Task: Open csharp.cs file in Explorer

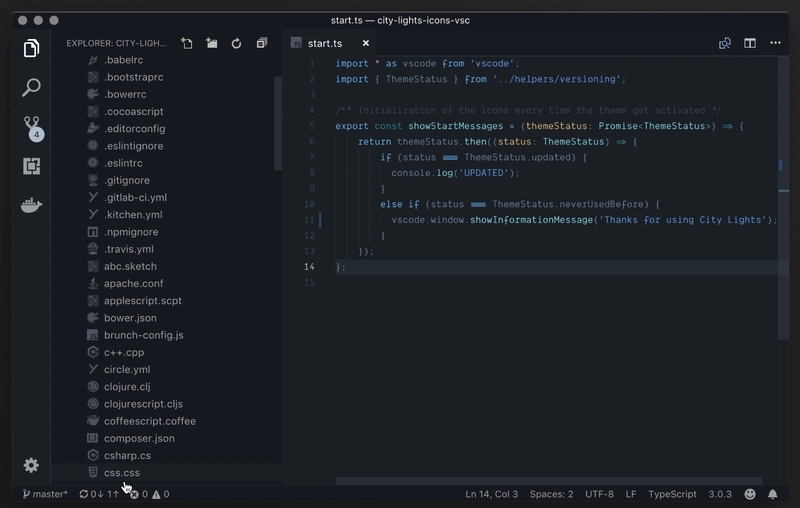Action: tap(166, 455)
